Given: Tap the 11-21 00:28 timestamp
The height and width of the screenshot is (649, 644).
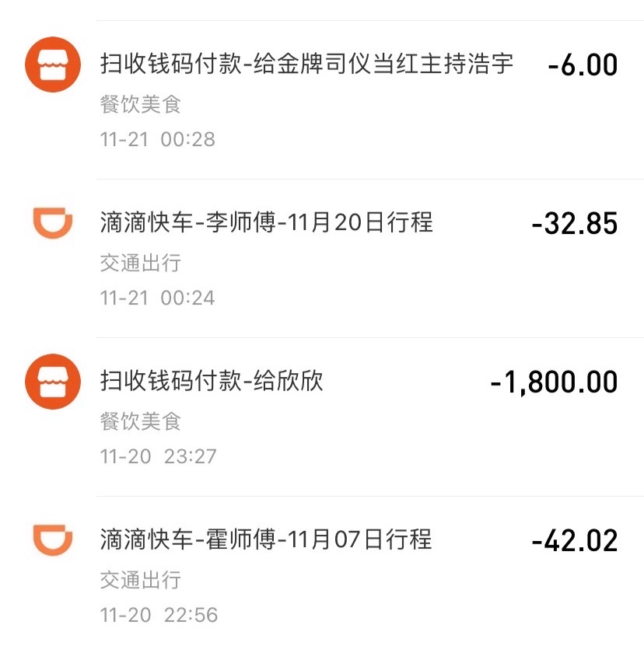Looking at the screenshot, I should pyautogui.click(x=158, y=139).
